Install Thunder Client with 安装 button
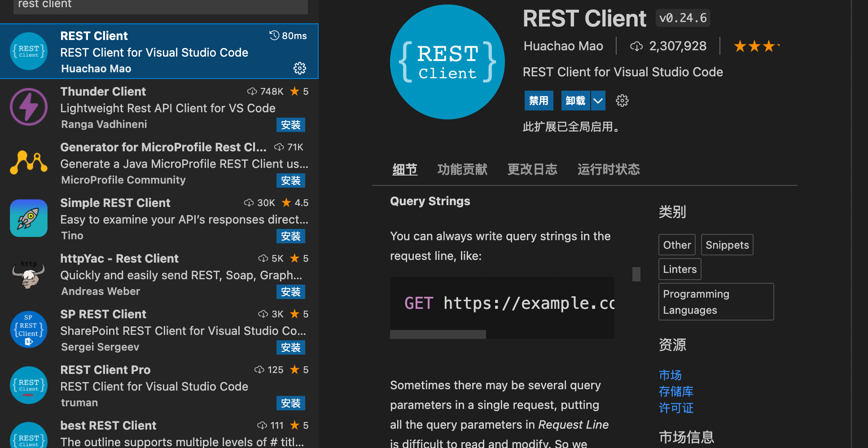This screenshot has width=868, height=448. pos(291,125)
